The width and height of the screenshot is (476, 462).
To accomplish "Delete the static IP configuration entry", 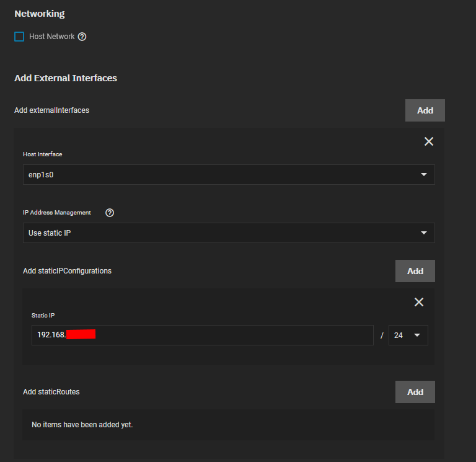I will click(418, 302).
